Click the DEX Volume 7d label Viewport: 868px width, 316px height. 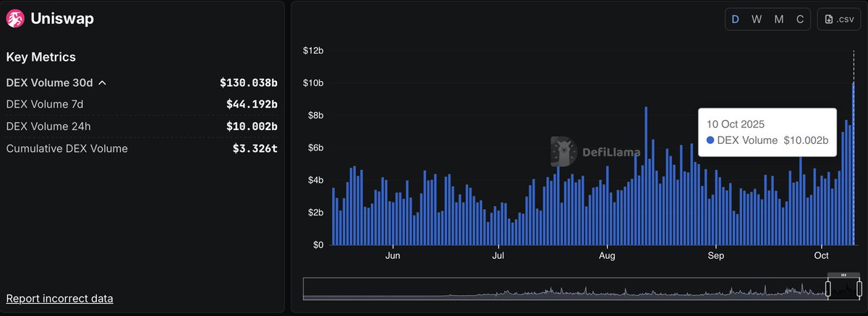[45, 105]
